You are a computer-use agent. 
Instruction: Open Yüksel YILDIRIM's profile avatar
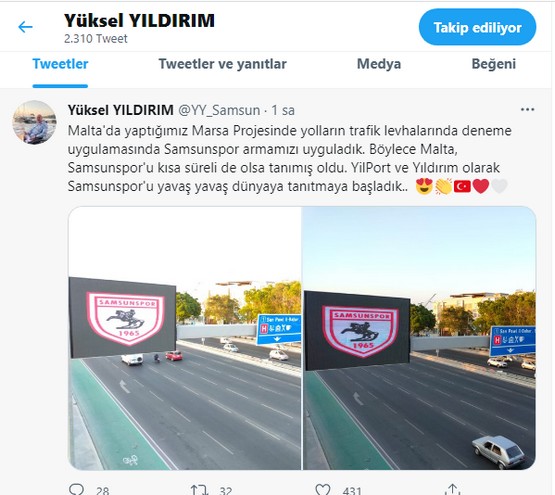(x=34, y=122)
